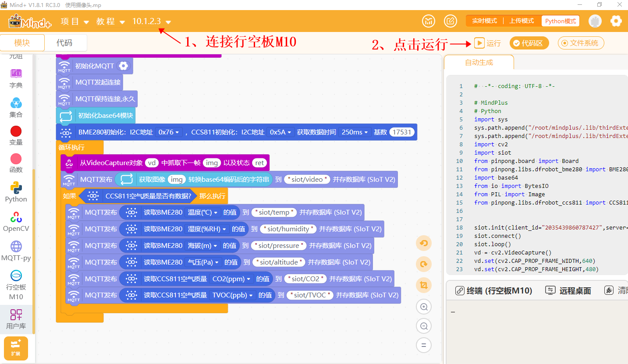Select the 集合 set category icon
Screen dimensions: 628x364
coord(16,103)
